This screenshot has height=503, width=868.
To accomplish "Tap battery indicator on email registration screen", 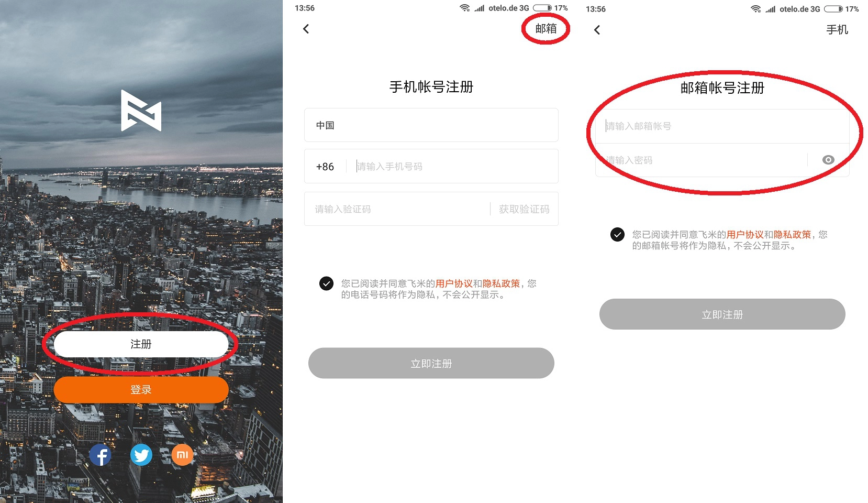I will point(833,9).
